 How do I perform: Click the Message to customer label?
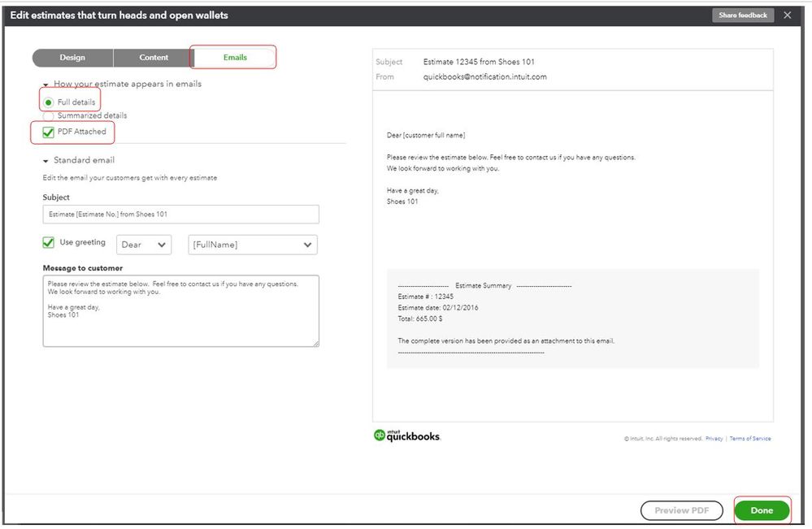click(x=83, y=268)
